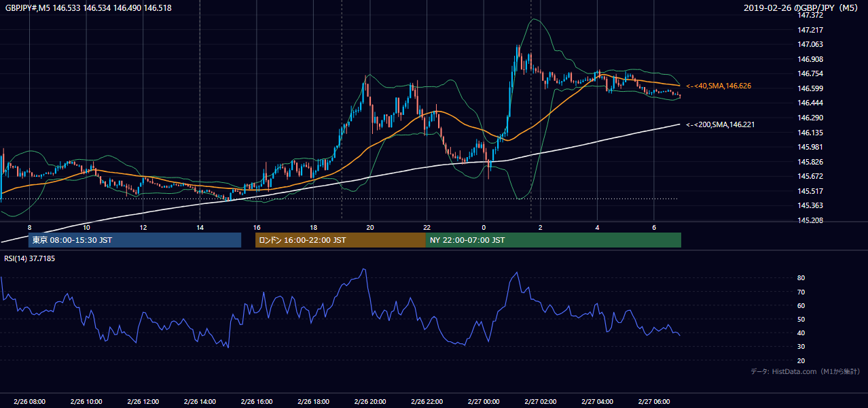Click price axis value 146.444
The height and width of the screenshot is (408, 868).
[x=810, y=103]
